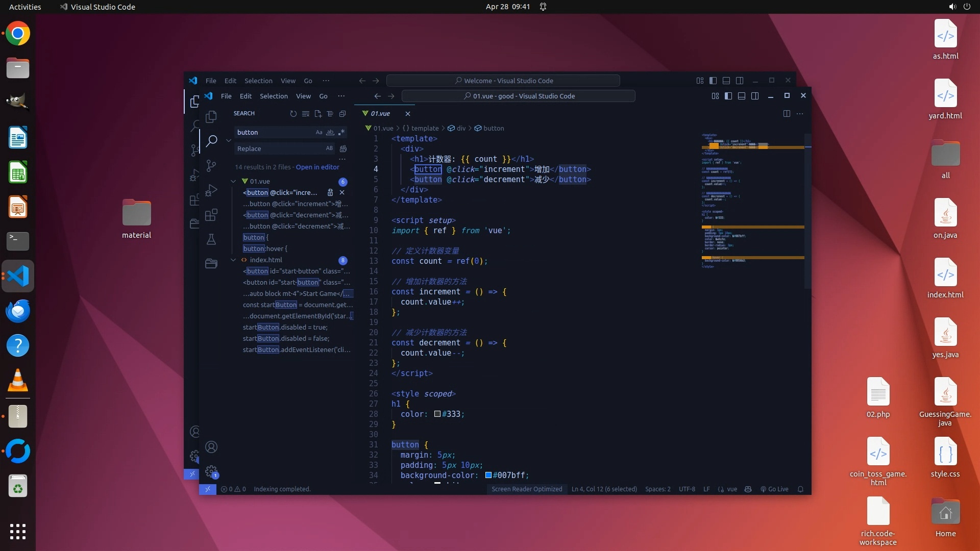Select the 01.vue editor tab
This screenshot has height=551, width=980.
tap(380, 113)
